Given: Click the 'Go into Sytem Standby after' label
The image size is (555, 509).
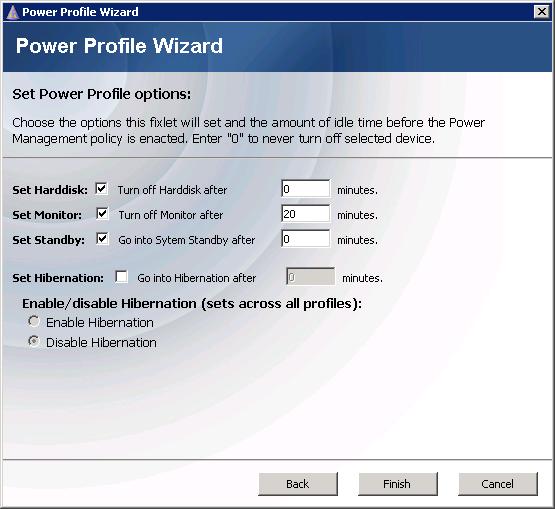Looking at the screenshot, I should pos(187,240).
